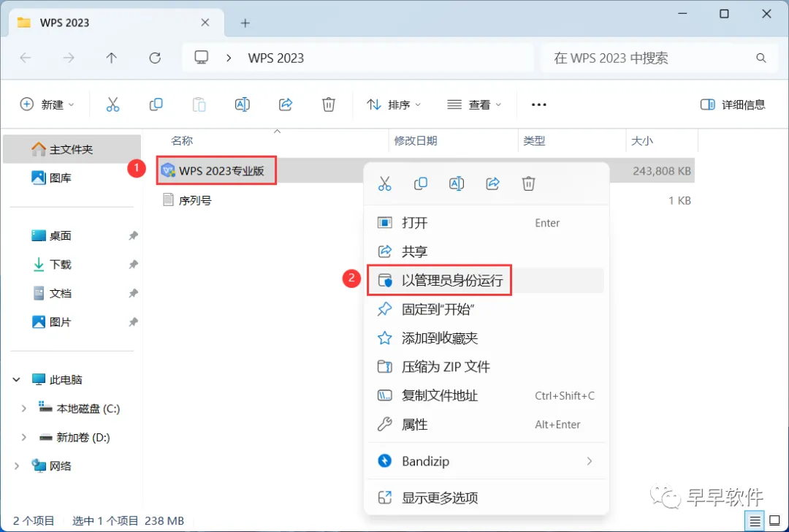Open the 排序 sort dropdown
Viewport: 789px width, 532px height.
pyautogui.click(x=394, y=104)
